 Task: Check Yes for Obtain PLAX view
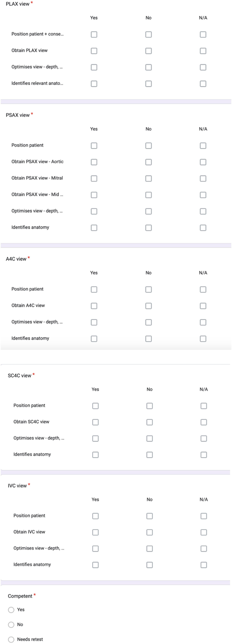click(x=94, y=51)
